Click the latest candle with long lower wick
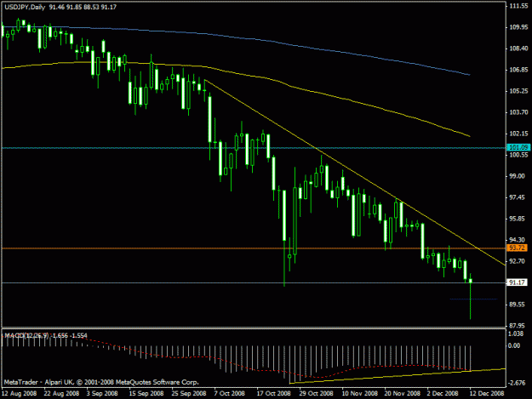 click(x=471, y=281)
